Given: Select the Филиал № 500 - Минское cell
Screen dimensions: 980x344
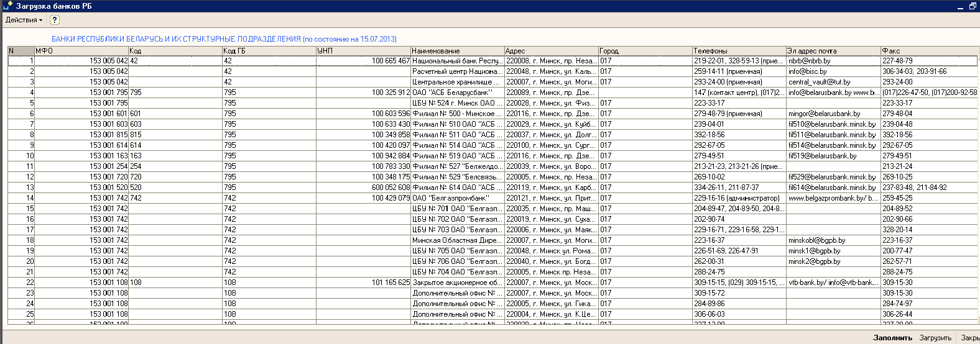Looking at the screenshot, I should (x=457, y=114).
